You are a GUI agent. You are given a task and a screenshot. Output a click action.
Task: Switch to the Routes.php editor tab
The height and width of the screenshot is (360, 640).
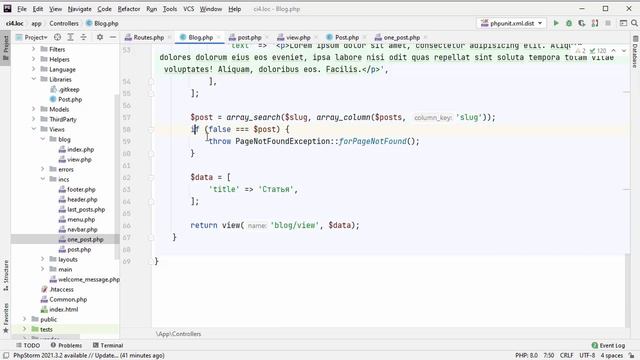click(149, 37)
